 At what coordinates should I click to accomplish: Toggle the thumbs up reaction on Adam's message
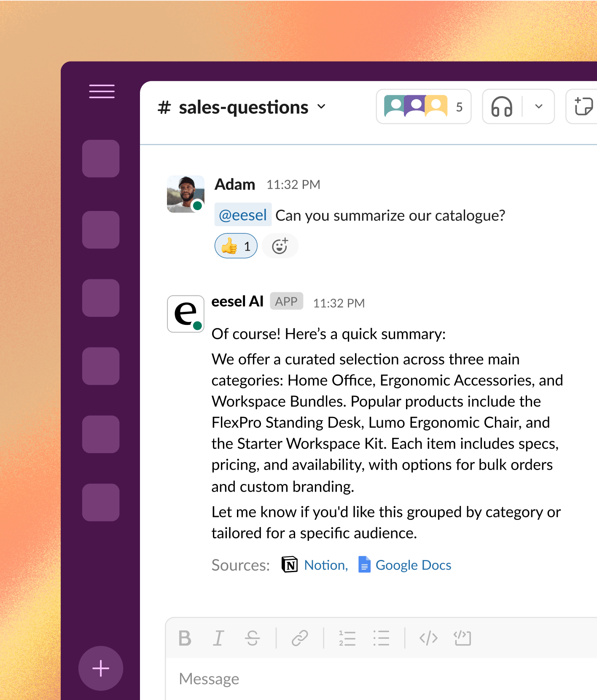point(236,246)
